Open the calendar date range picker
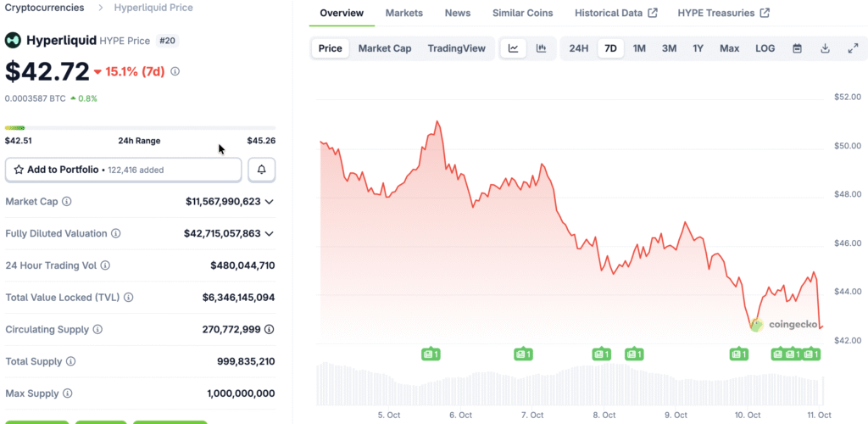868x424 pixels. tap(797, 48)
